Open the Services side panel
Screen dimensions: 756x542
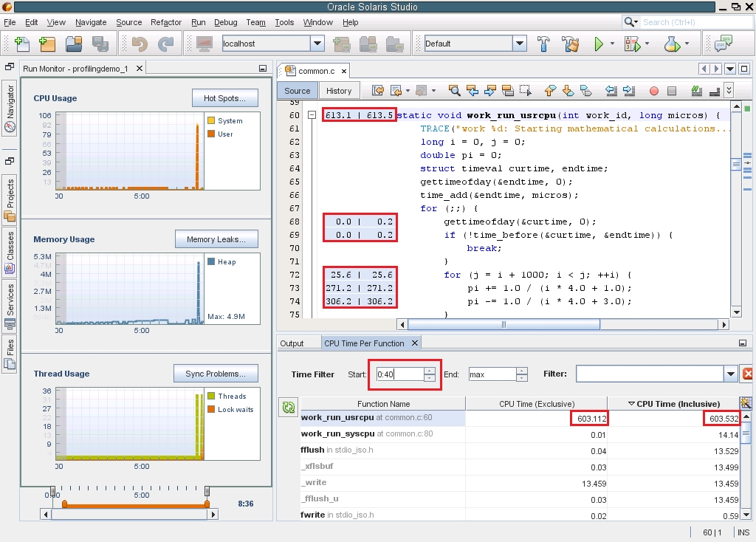point(10,306)
